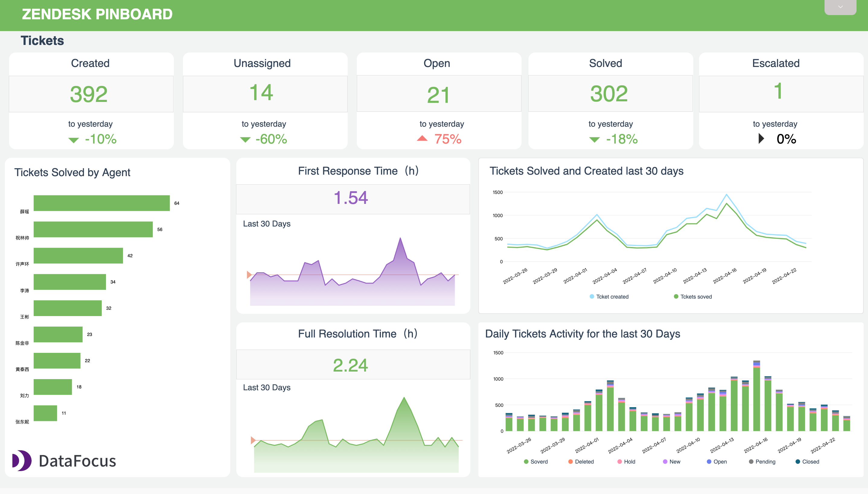The image size is (868, 494).
Task: Click the down arrow in the Created card
Action: (73, 140)
